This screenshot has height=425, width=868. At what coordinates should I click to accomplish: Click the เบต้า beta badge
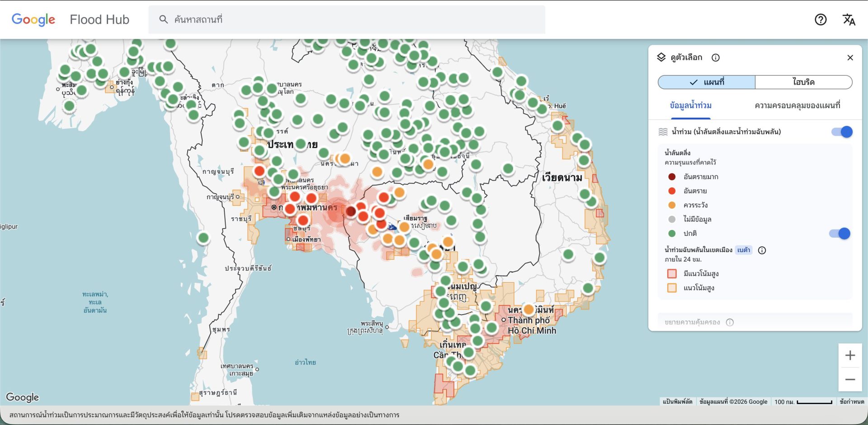(744, 250)
